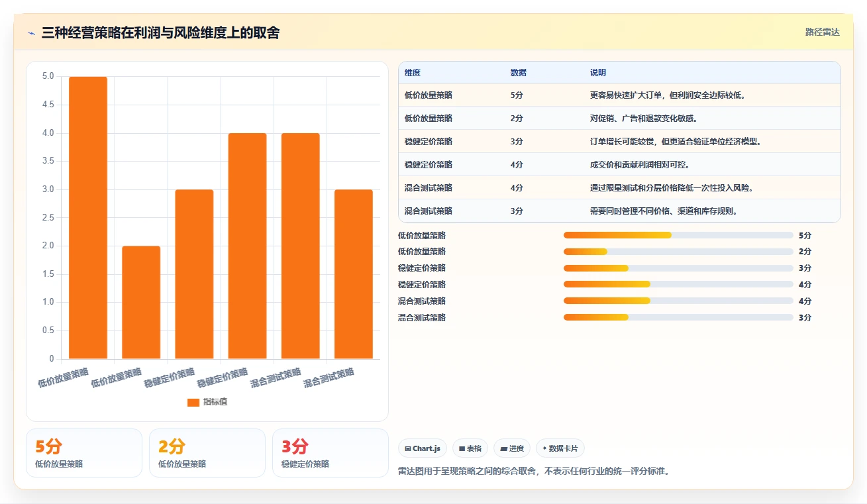Screen dimensions: 867x504
Task: Click the footer note beginning 雷达图用于呈现策略
Action: click(533, 472)
